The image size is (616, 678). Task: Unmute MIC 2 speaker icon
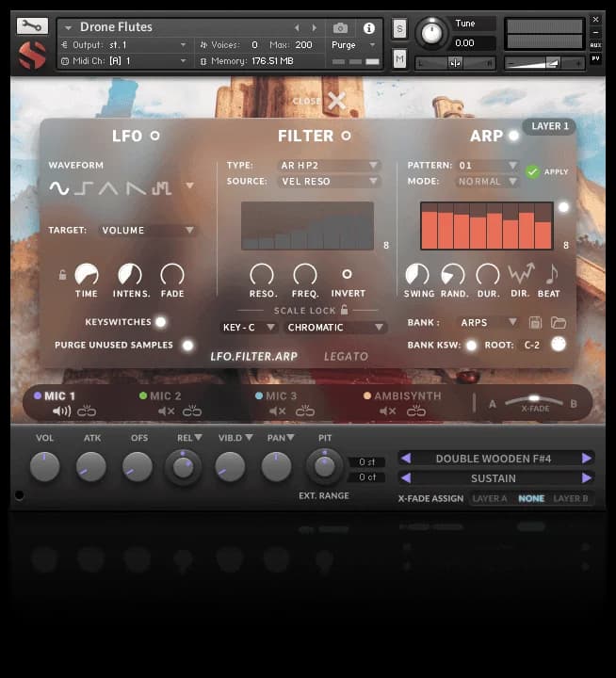point(167,411)
